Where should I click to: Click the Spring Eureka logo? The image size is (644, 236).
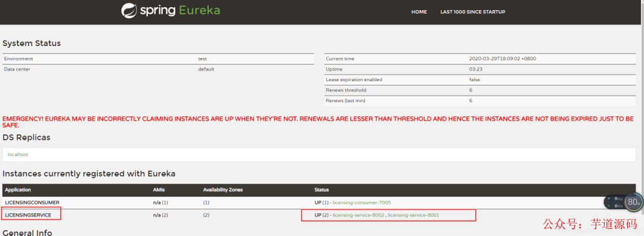[x=171, y=11]
